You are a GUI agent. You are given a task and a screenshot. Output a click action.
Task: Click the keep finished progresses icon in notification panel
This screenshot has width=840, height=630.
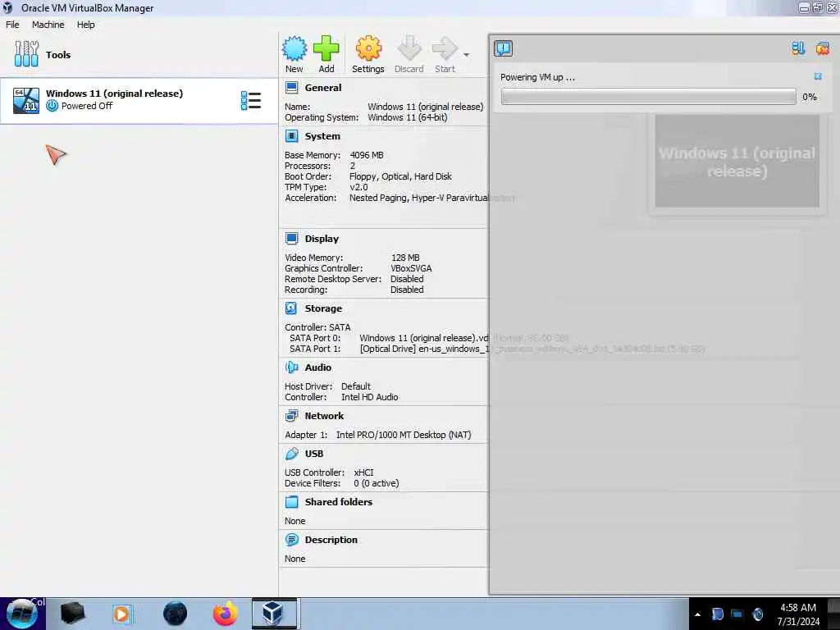point(798,48)
